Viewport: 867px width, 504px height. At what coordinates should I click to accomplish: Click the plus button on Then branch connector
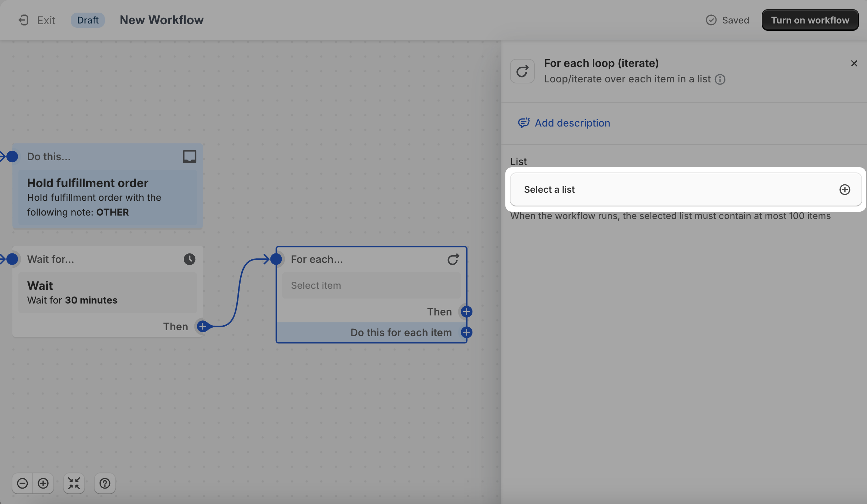coord(466,311)
